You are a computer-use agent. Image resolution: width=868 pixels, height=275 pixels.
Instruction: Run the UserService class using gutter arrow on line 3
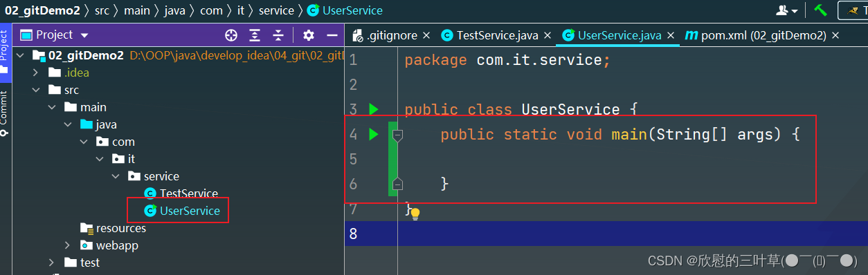click(374, 109)
